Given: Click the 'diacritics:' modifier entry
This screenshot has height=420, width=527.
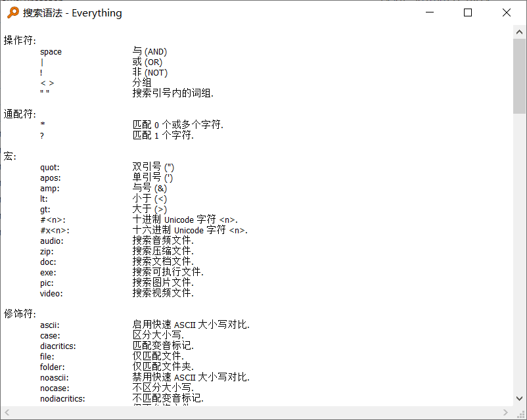Looking at the screenshot, I should [58, 346].
